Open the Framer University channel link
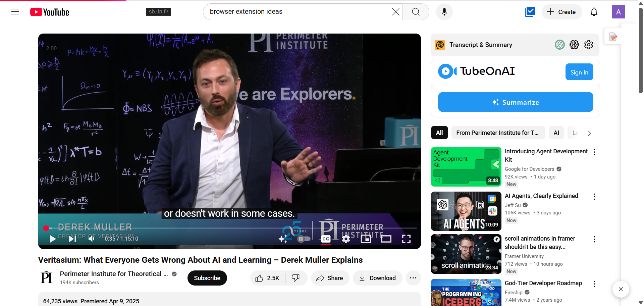The width and height of the screenshot is (644, 306). click(524, 256)
